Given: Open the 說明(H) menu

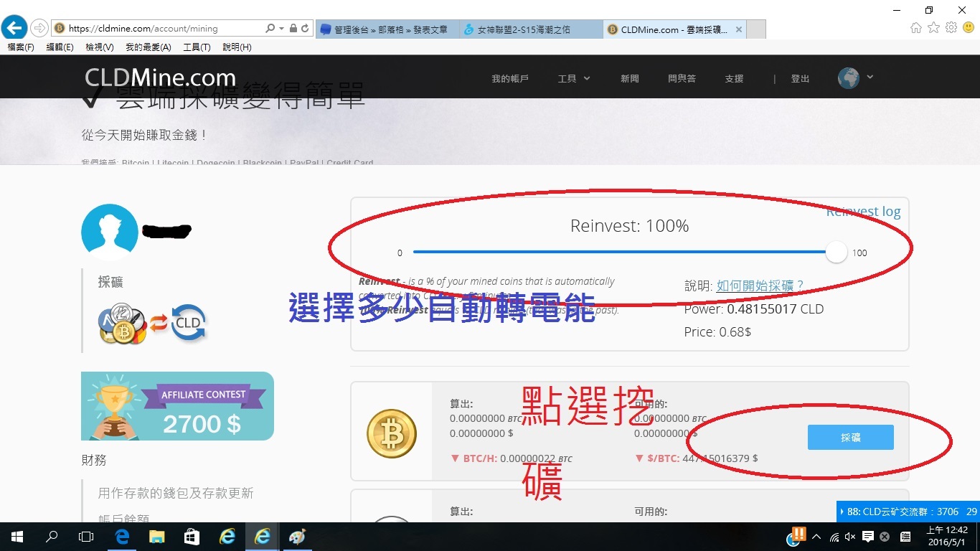Looking at the screenshot, I should 237,47.
